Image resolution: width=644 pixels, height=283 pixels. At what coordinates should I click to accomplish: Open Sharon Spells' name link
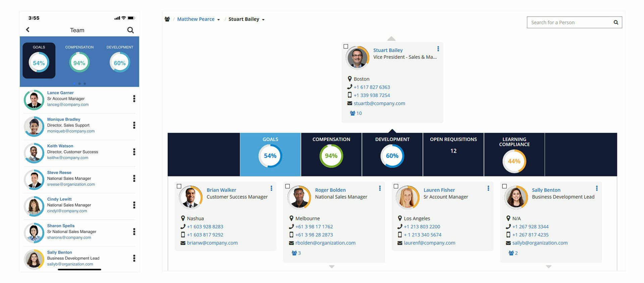[x=61, y=226]
